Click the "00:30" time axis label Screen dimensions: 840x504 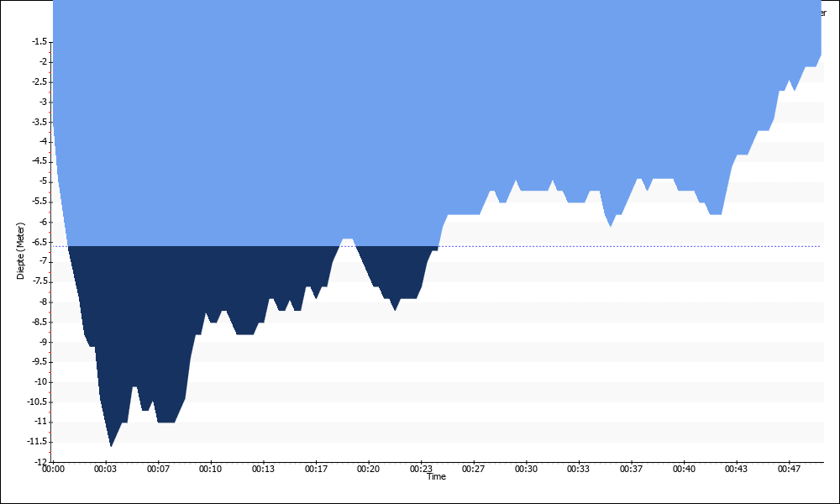click(x=526, y=470)
